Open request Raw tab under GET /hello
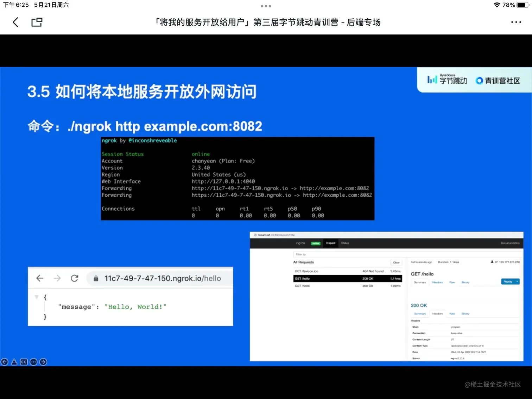Viewport: 532px width, 399px height. (452, 282)
